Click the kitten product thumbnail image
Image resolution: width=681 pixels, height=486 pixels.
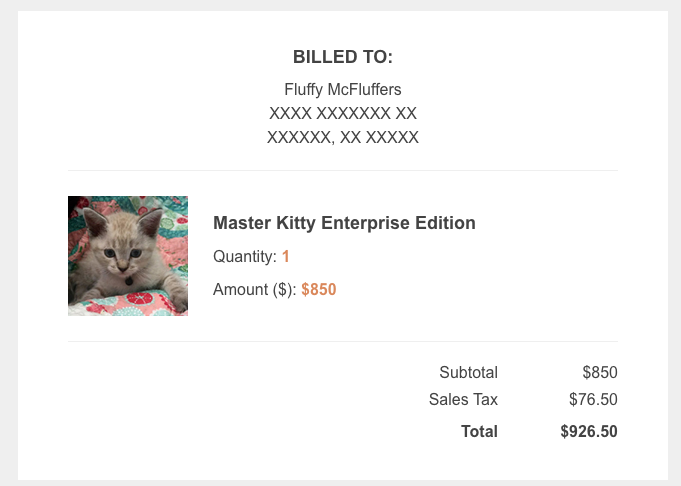click(128, 256)
